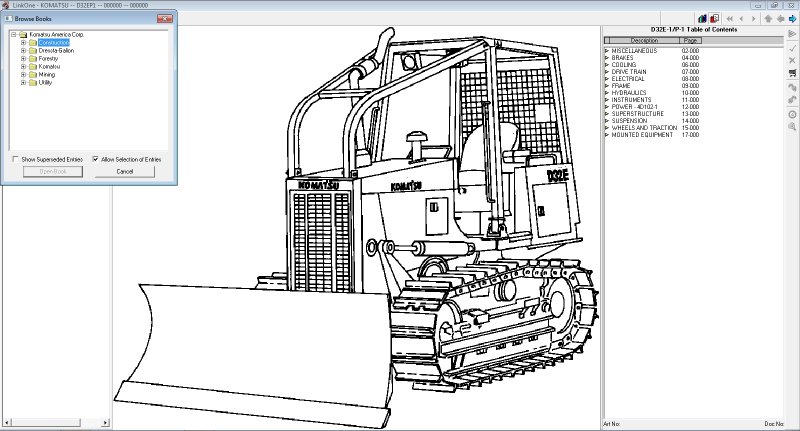This screenshot has height=431, width=800.
Task: Select the SUPERSTRUCTURE contents entry
Action: [638, 114]
